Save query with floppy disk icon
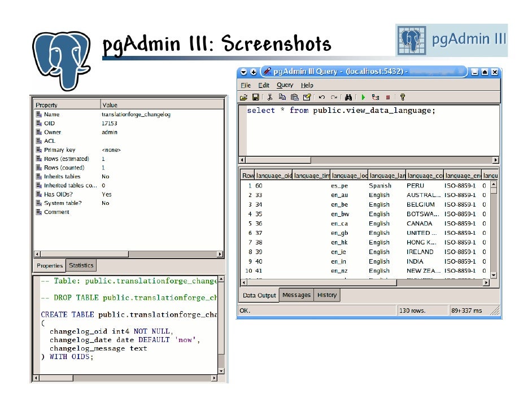The image size is (532, 411). click(255, 97)
